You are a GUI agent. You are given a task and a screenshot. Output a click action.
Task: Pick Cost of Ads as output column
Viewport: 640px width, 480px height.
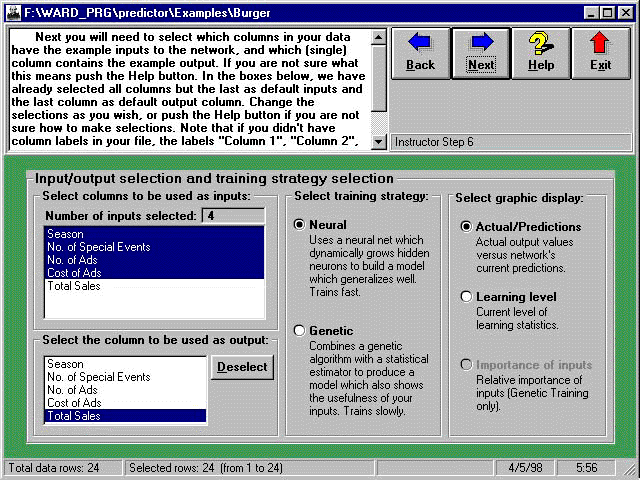pyautogui.click(x=123, y=403)
